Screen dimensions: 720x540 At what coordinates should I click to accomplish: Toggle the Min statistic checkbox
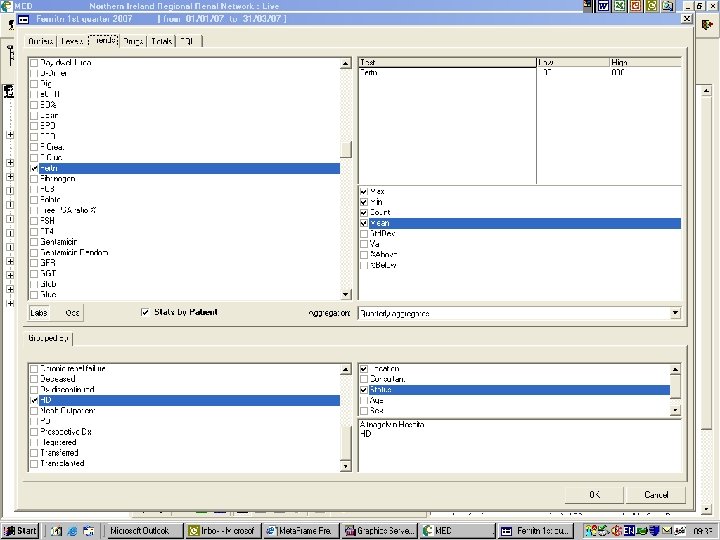pos(364,202)
